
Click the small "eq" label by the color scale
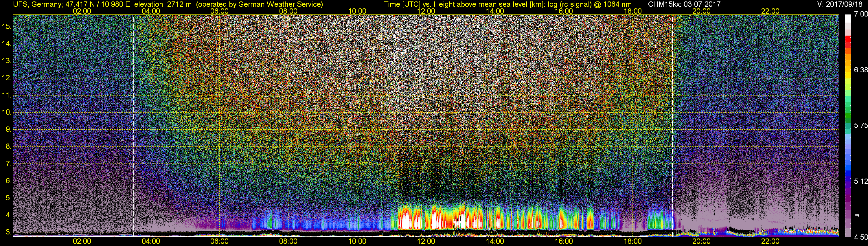857,215
